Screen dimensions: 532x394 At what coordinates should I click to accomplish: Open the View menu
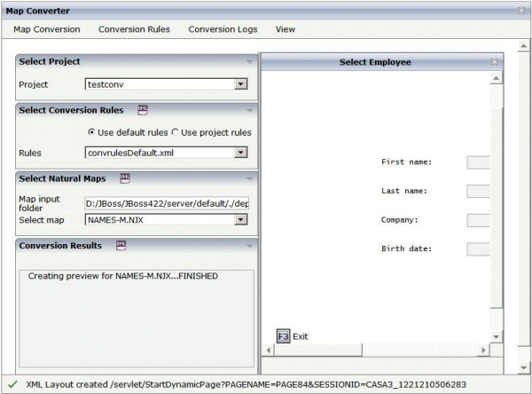[286, 29]
